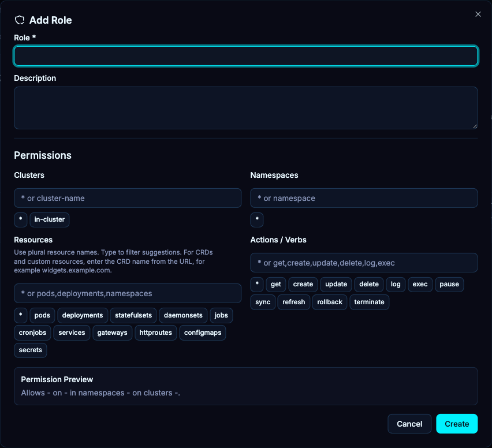The width and height of the screenshot is (492, 448).
Task: Focus the Clusters input field
Action: pos(128,198)
